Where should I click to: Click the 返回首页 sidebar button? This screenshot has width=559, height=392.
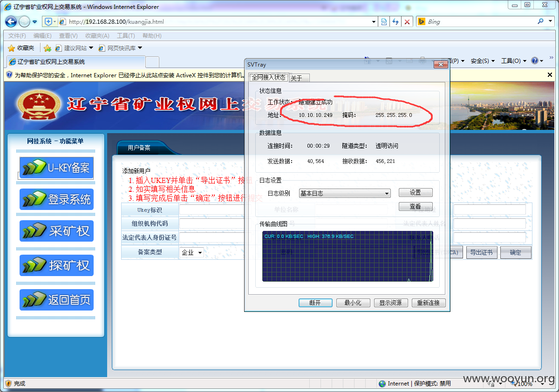pos(56,300)
